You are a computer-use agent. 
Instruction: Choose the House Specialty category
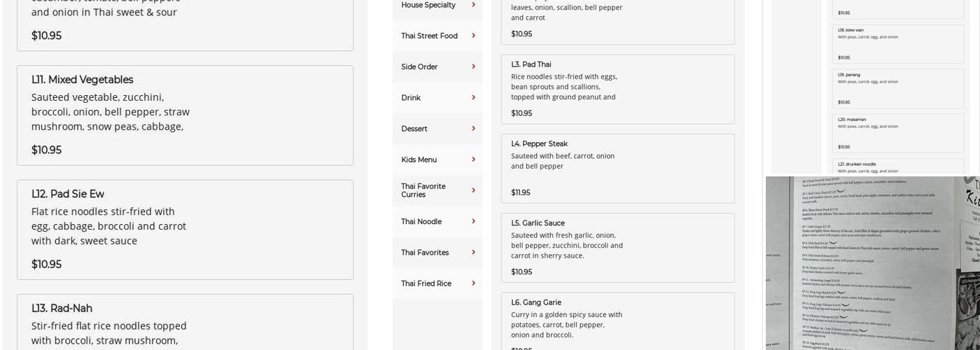[x=428, y=5]
